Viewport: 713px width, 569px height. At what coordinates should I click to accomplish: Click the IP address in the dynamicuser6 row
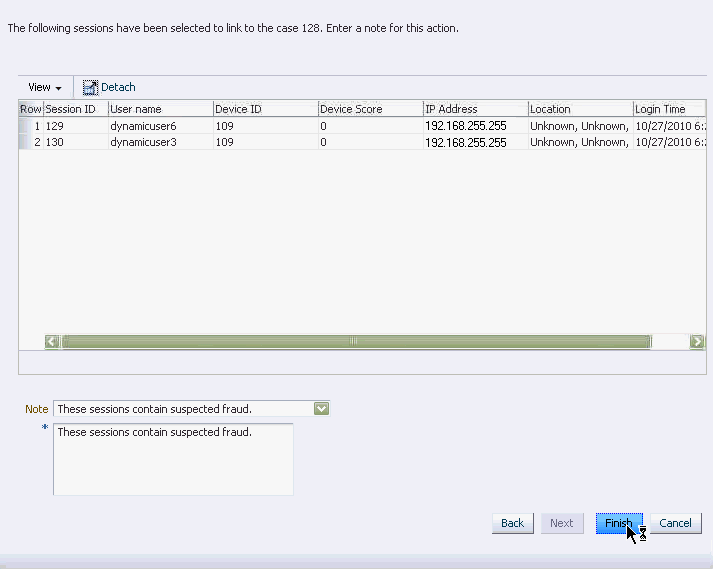476,126
